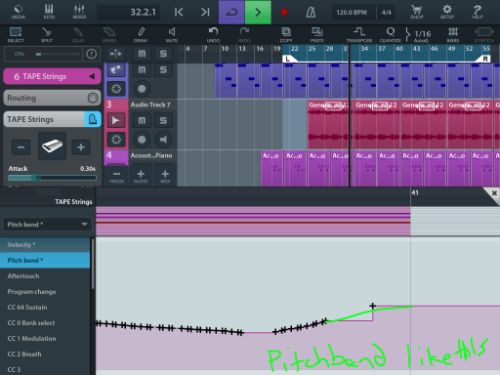The width and height of the screenshot is (500, 375).
Task: Toggle the metronome click
Action: [x=311, y=12]
